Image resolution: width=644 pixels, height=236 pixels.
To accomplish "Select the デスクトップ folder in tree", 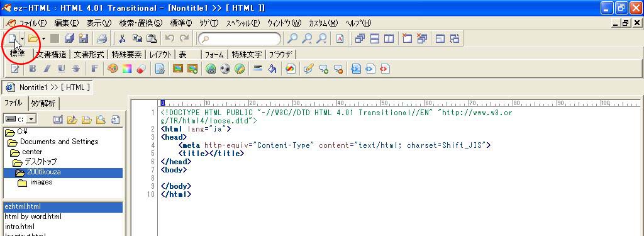I will click(35, 162).
